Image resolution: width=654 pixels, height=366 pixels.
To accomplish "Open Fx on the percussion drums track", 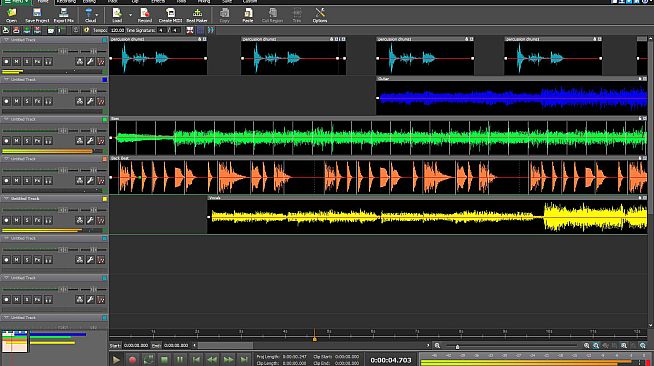I will [x=38, y=62].
